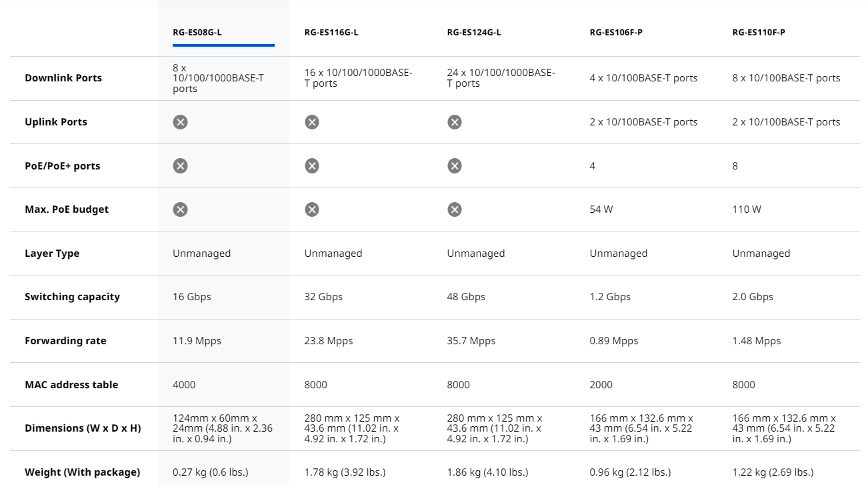Viewport: 868px width, 485px height.
Task: Click the Switching capacity row label
Action: pyautogui.click(x=72, y=297)
